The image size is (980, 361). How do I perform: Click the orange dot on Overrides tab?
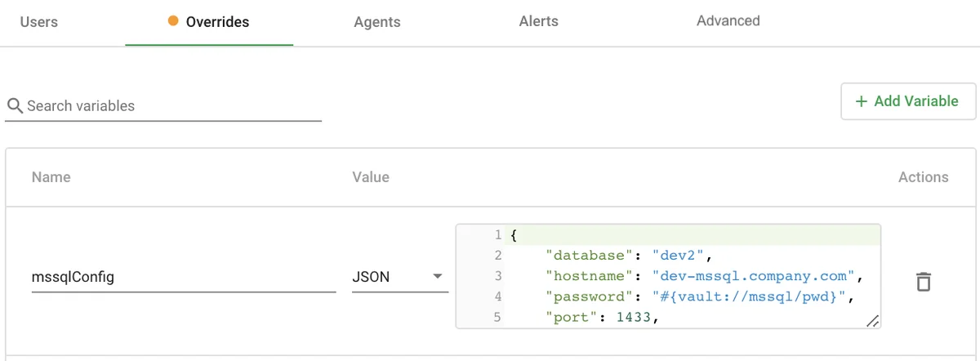[x=173, y=22]
